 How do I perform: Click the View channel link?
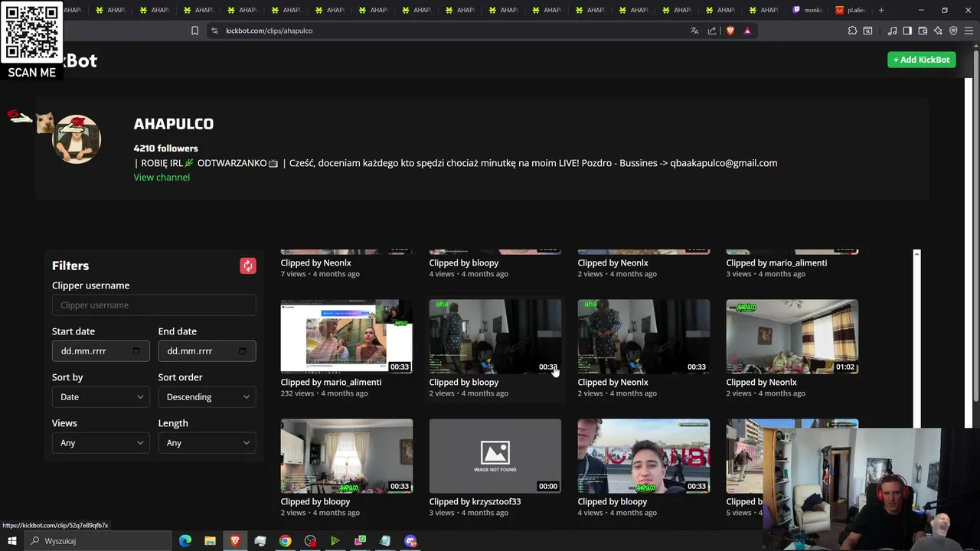162,177
